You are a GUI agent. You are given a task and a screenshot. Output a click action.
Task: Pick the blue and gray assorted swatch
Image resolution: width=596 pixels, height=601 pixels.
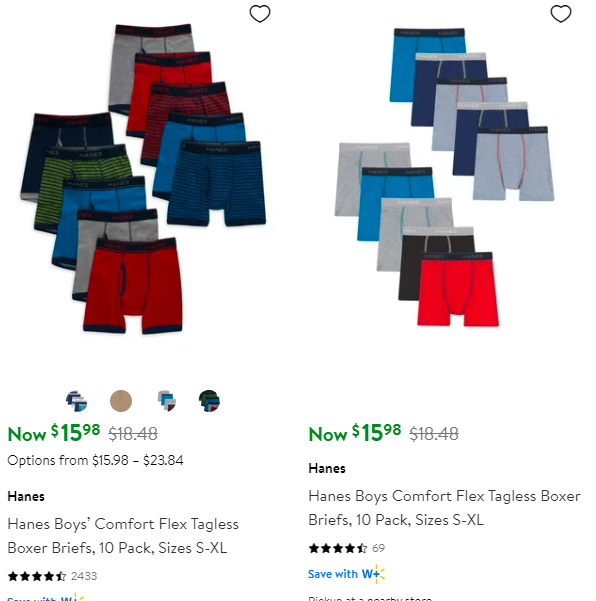[x=166, y=401]
